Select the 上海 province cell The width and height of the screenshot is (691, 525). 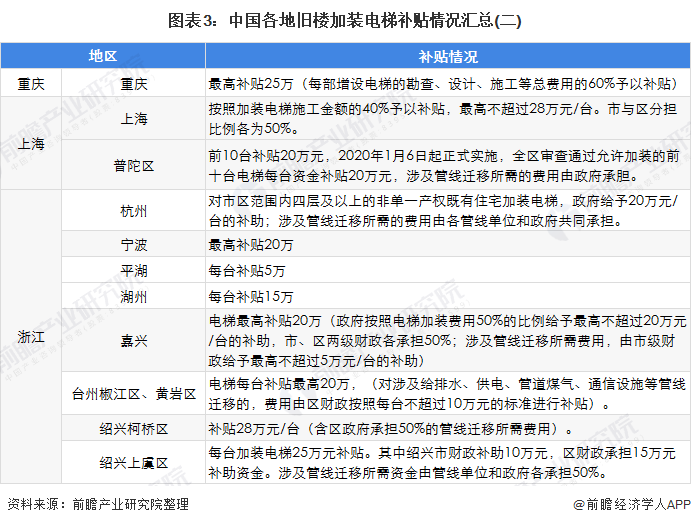31,143
